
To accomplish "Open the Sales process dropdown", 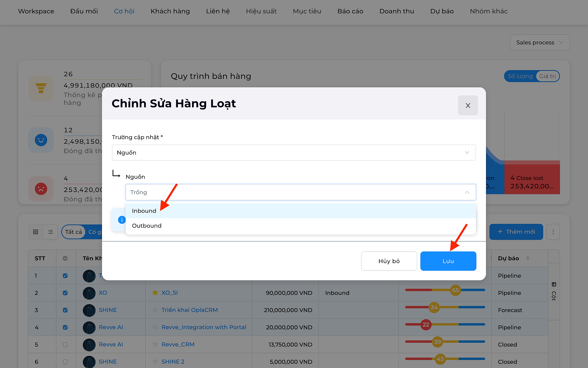I will pos(540,42).
